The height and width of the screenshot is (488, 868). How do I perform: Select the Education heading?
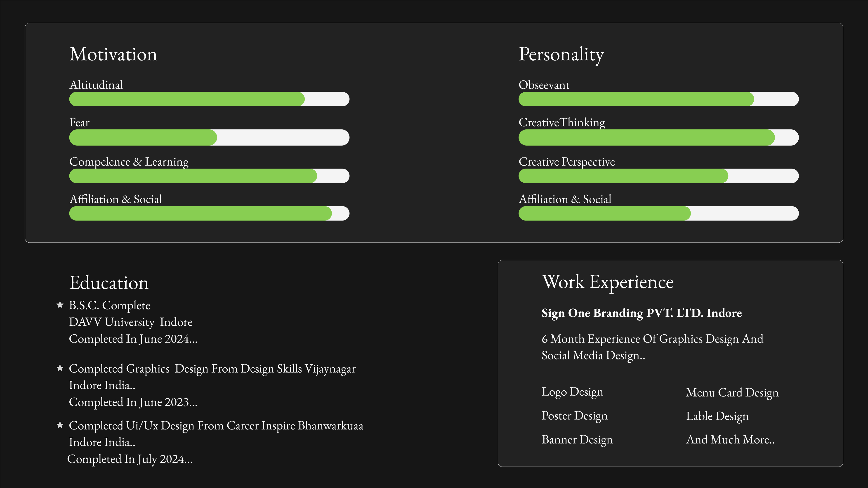click(109, 283)
